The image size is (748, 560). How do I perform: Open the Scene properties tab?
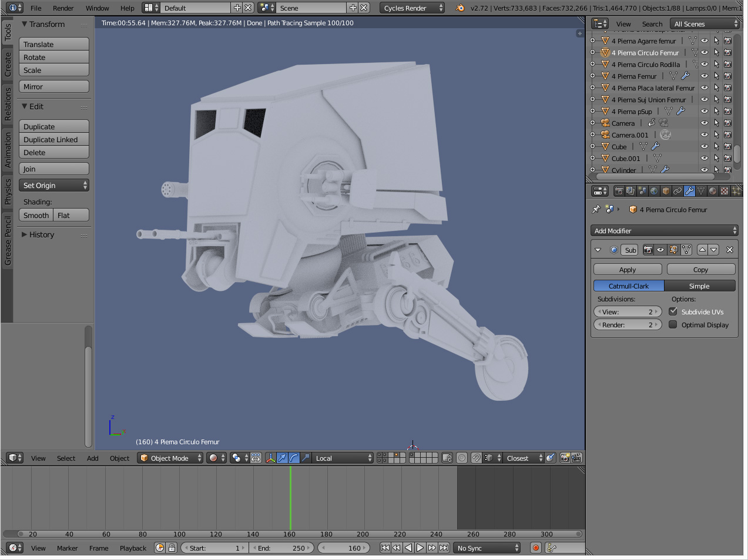pyautogui.click(x=642, y=191)
